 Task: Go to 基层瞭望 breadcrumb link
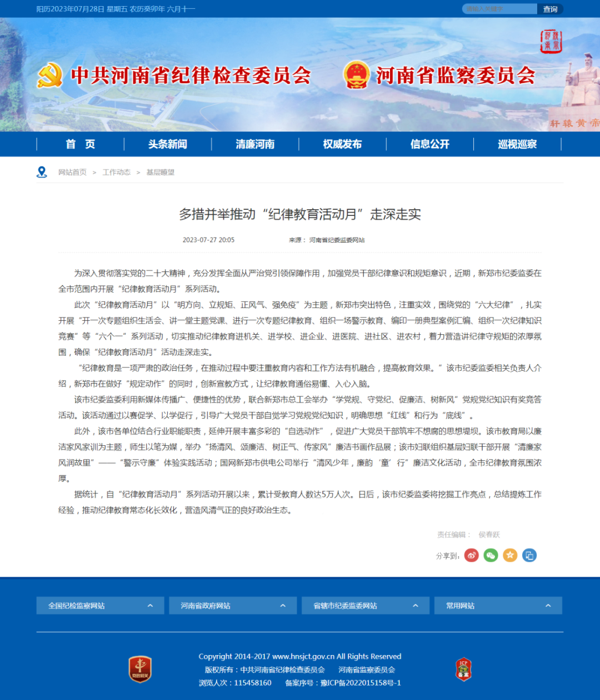[161, 173]
